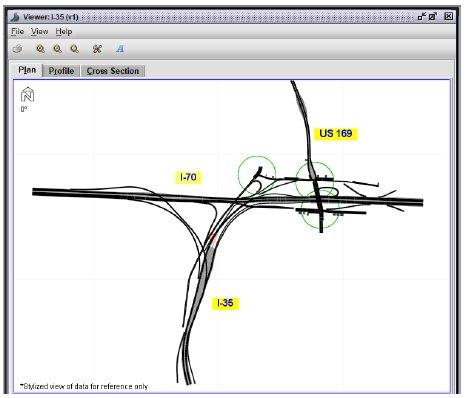Select the pan hand tool
The image size is (465, 398).
[17, 49]
